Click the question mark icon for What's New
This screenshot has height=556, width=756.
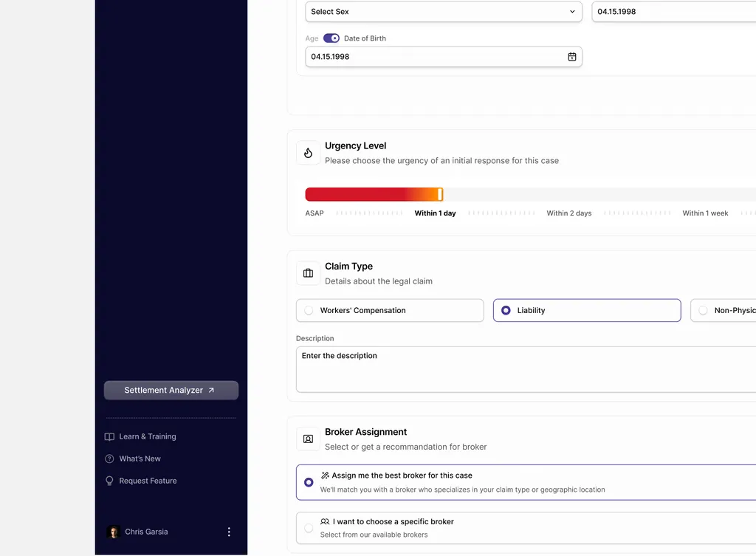coord(109,459)
